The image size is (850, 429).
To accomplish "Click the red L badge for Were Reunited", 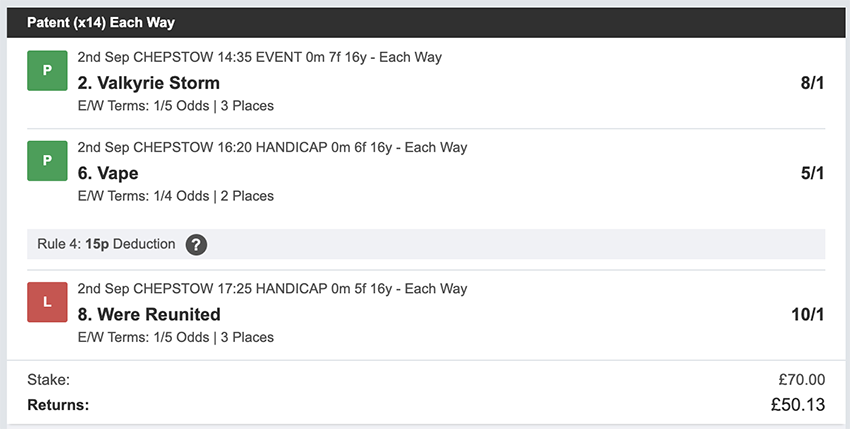I will point(47,303).
